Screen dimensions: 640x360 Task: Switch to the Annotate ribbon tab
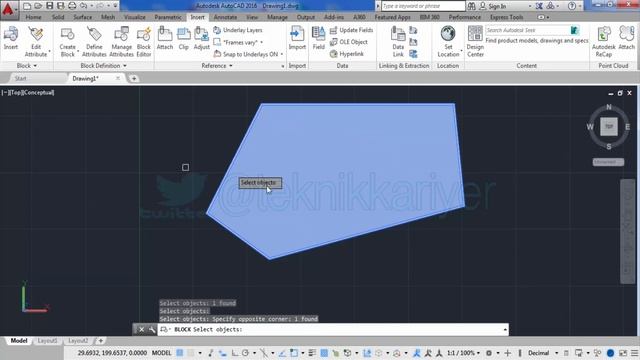coord(225,17)
